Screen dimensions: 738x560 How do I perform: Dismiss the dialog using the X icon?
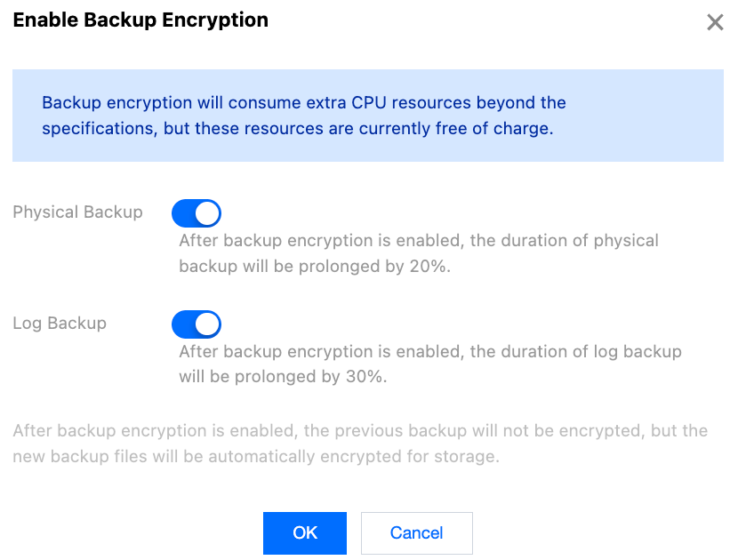coord(715,23)
